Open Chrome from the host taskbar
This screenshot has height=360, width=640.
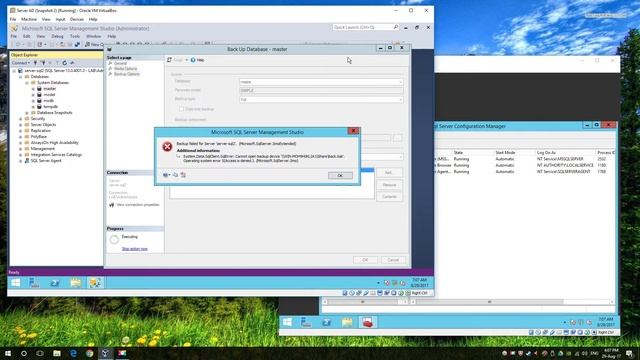(x=89, y=353)
